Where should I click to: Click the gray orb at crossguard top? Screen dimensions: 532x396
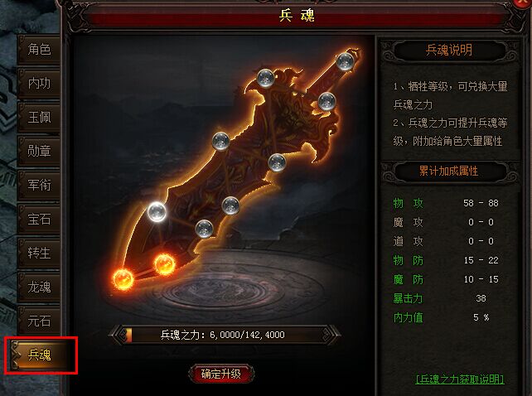pyautogui.click(x=265, y=78)
